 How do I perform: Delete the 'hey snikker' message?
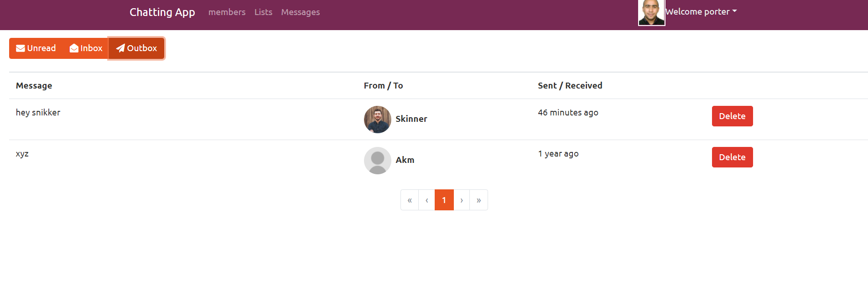pos(732,116)
